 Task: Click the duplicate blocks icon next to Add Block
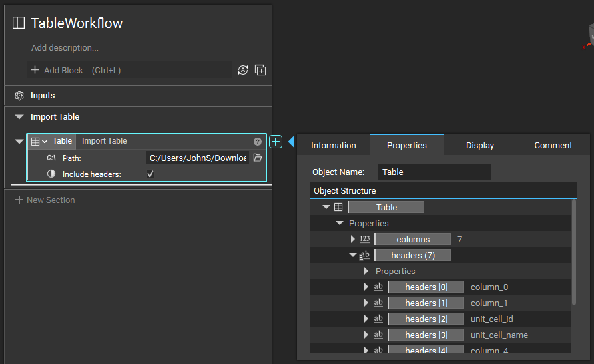pos(260,70)
